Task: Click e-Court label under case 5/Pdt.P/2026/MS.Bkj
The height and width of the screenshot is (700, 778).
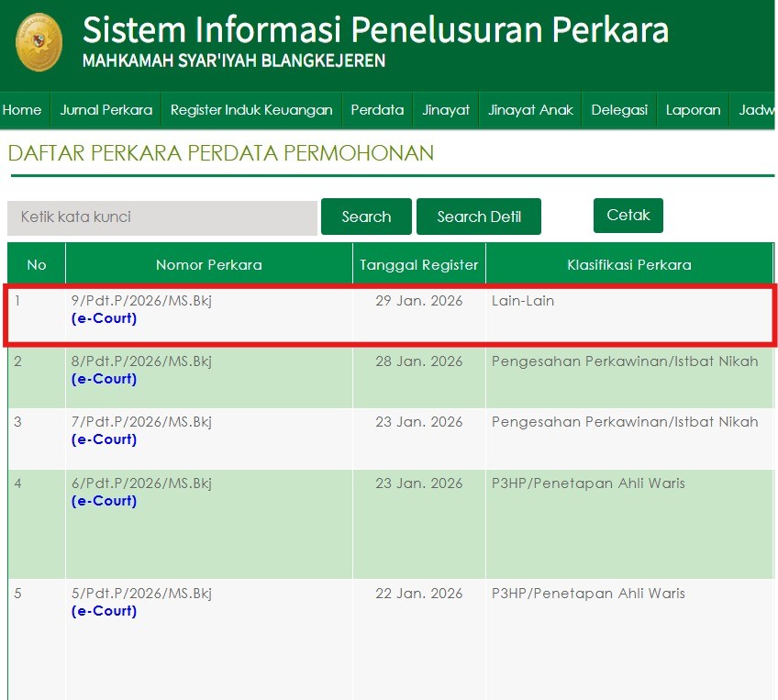Action: tap(104, 611)
